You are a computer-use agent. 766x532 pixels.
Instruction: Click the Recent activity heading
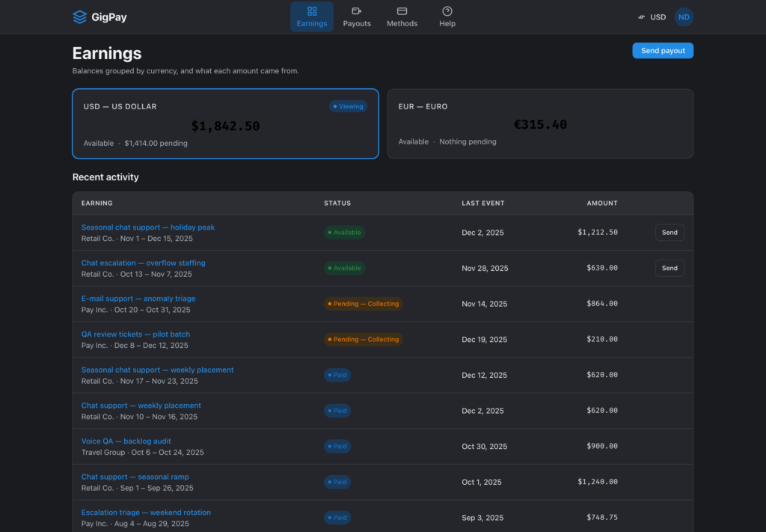click(105, 177)
